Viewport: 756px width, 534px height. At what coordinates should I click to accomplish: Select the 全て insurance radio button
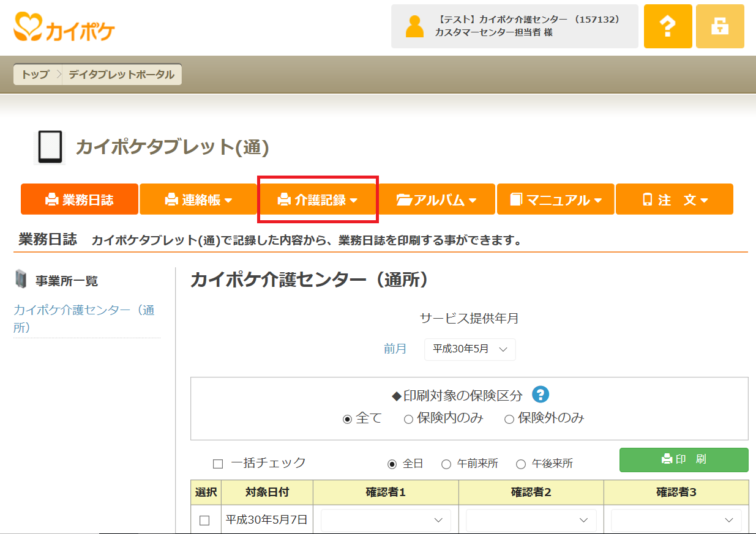coord(347,419)
